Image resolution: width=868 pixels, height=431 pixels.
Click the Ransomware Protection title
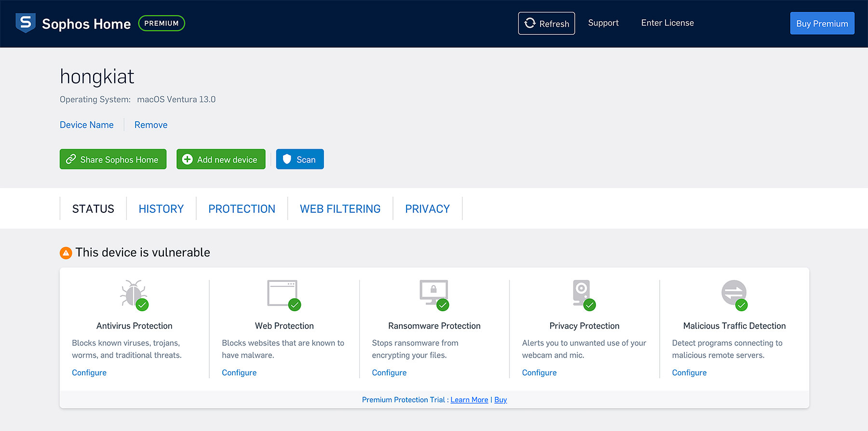coord(434,326)
